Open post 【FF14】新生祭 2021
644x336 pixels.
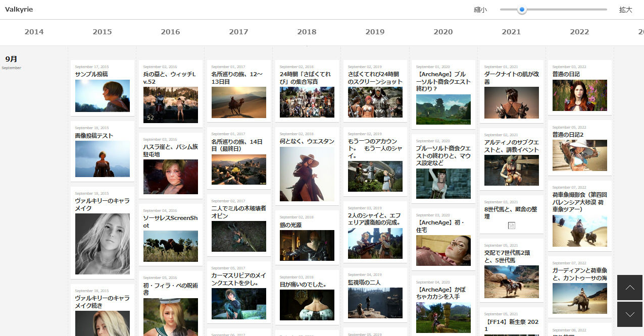[510, 325]
